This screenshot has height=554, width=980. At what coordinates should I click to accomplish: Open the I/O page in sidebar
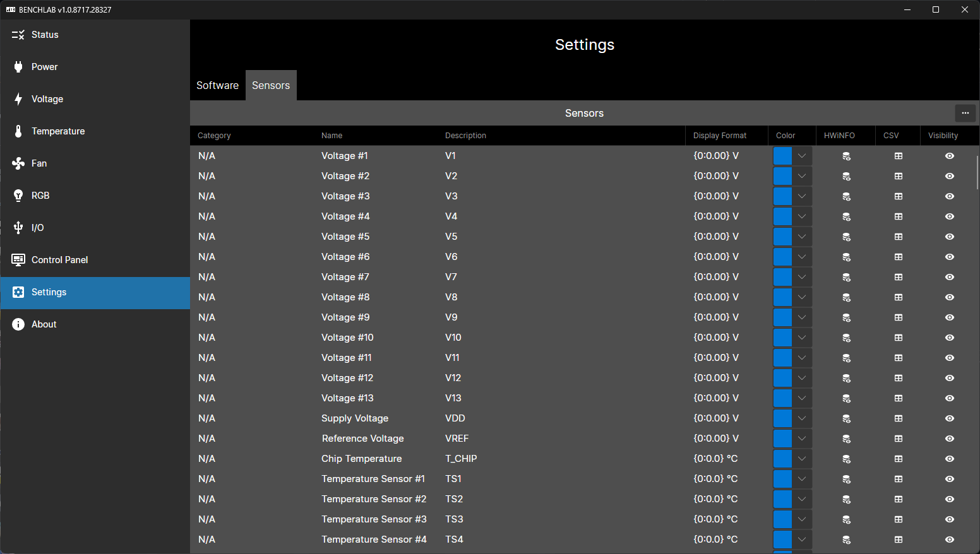(37, 227)
